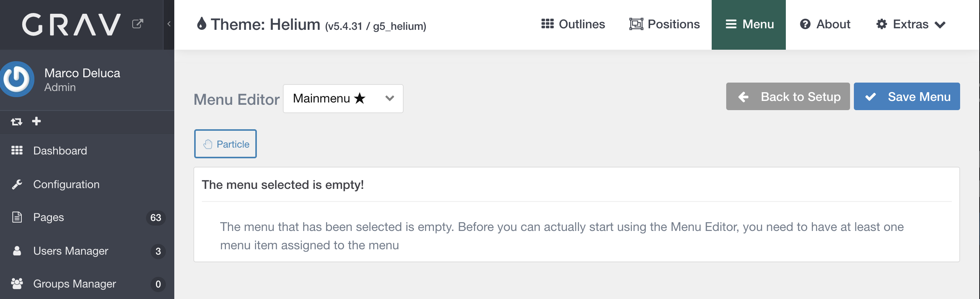Image resolution: width=980 pixels, height=299 pixels.
Task: Switch to the Menu tab
Action: click(x=748, y=24)
